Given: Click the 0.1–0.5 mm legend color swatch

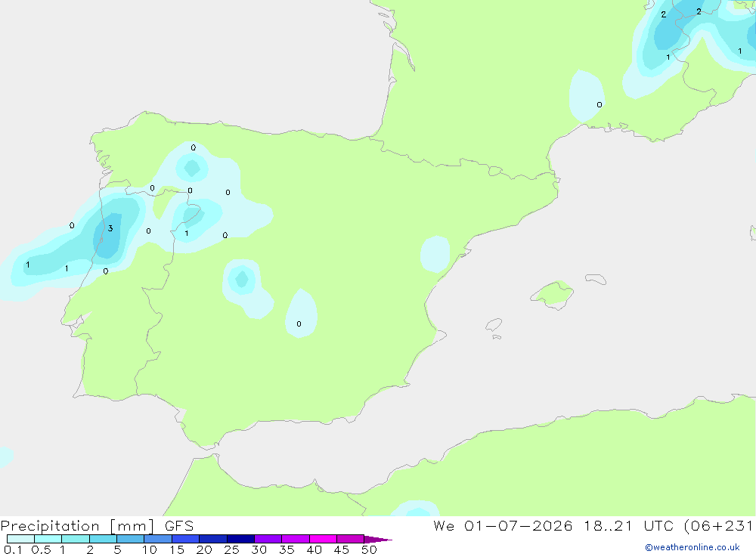Looking at the screenshot, I should (x=20, y=539).
